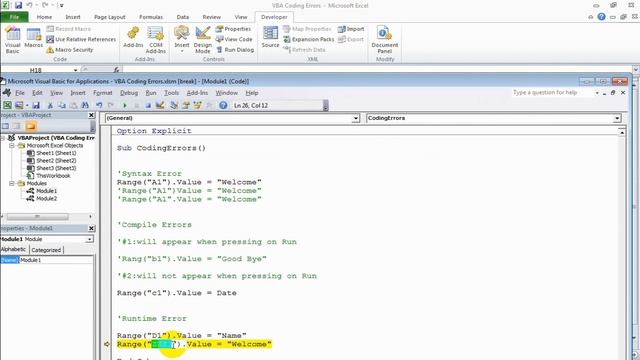Screen dimensions: 640x360
Task: Toggle Design Mode in ribbon
Action: tap(202, 40)
